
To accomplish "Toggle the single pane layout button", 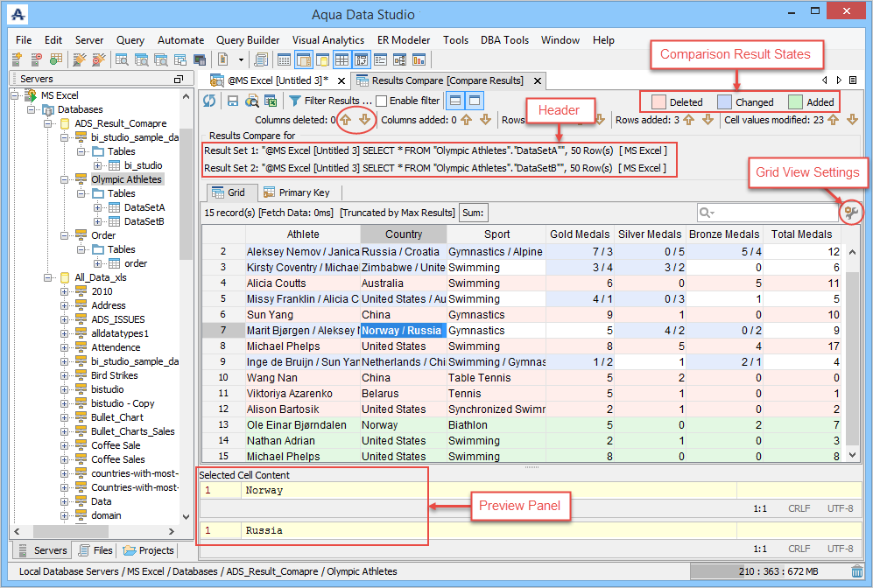I will coord(474,101).
